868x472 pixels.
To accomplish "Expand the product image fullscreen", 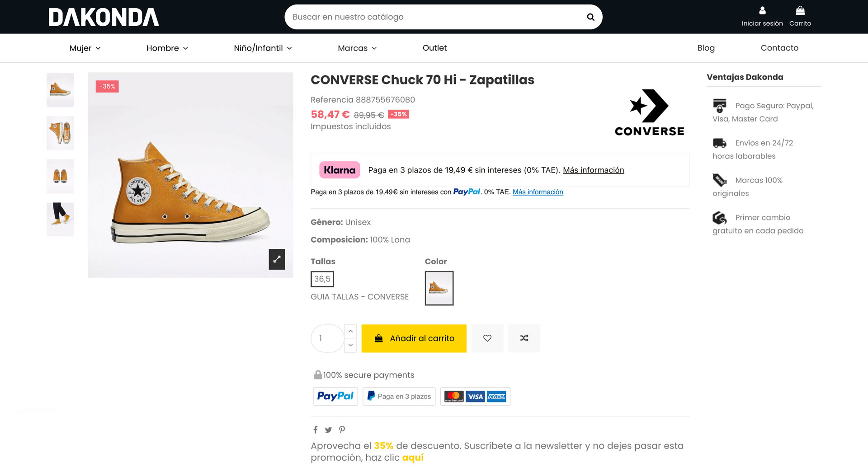I will [277, 259].
